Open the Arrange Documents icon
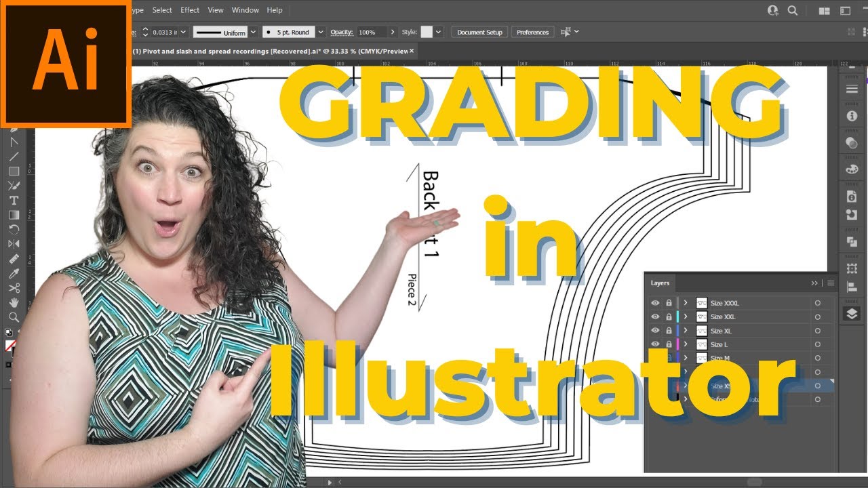This screenshot has height=488, width=868. pyautogui.click(x=825, y=10)
